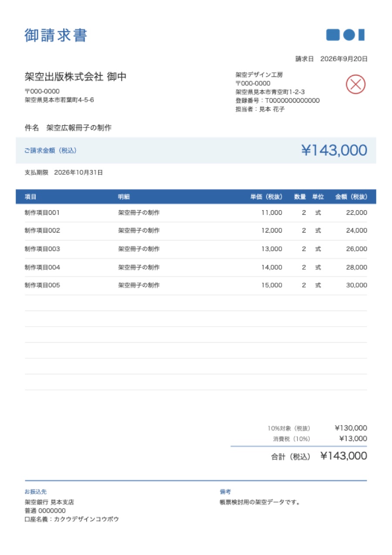Click the red circled X seal stamp
The image size is (392, 555).
coord(356,85)
